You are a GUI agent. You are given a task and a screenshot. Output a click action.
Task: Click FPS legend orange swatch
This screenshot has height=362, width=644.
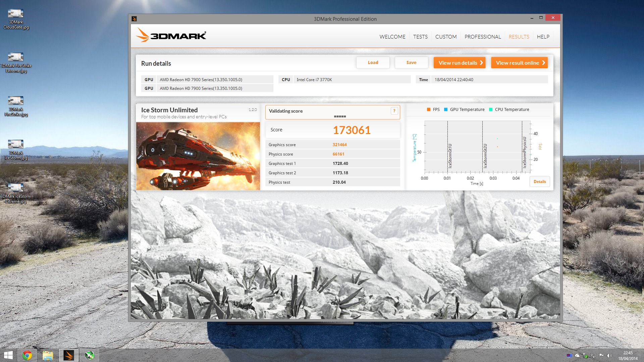(429, 110)
